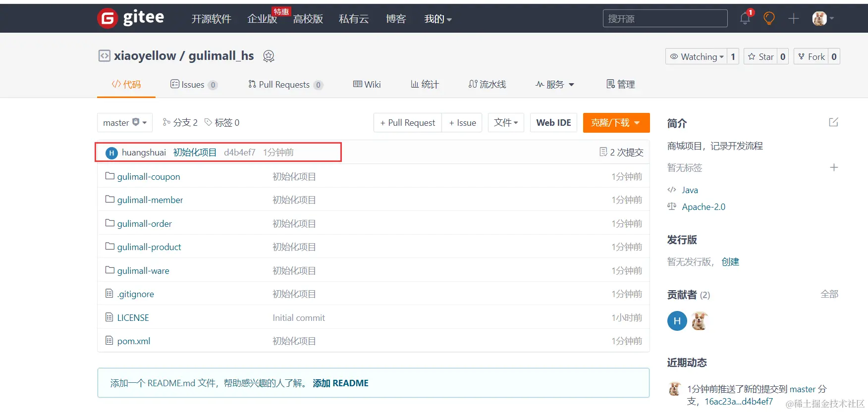Click the repository code icon before xiaoyellow
The height and width of the screenshot is (412, 868).
click(x=104, y=55)
